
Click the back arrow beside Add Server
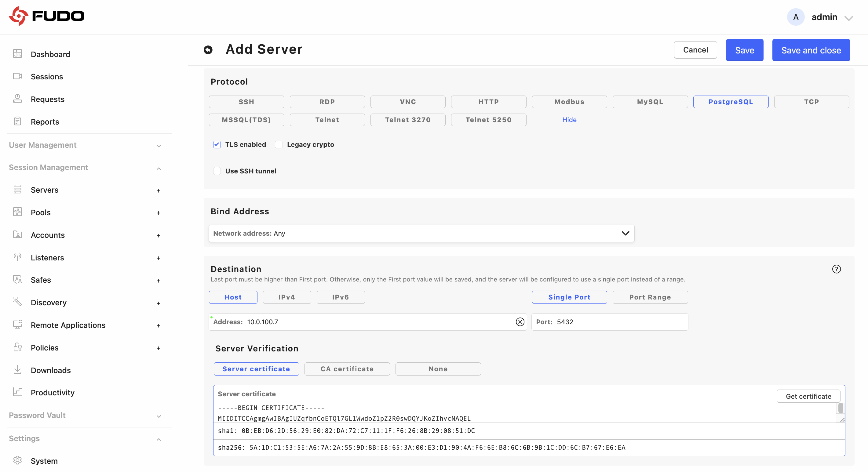[208, 50]
